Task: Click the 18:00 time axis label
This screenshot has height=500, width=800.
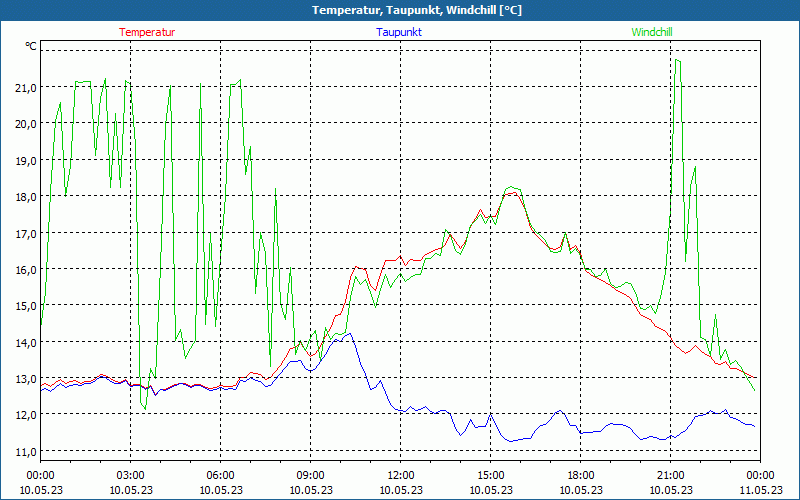Action: point(580,475)
